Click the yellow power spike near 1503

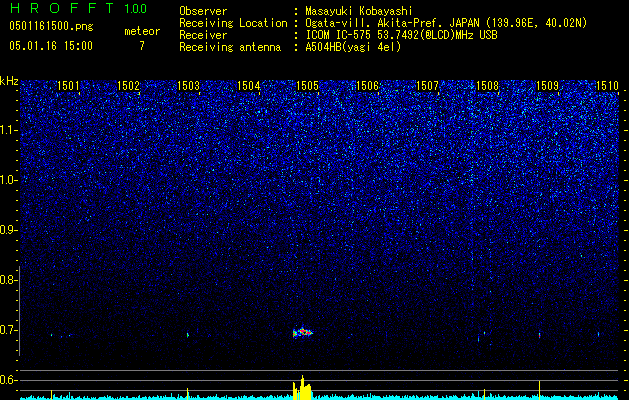pos(188,394)
